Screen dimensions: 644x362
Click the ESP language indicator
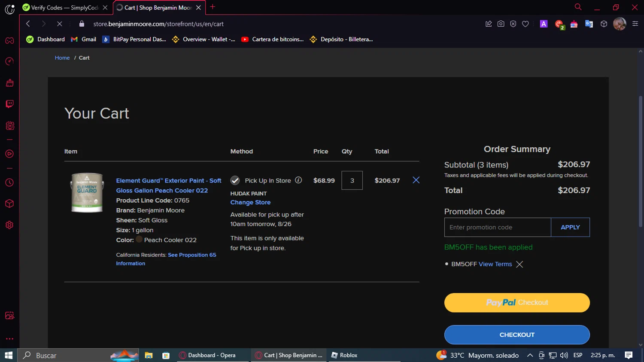coord(578,355)
